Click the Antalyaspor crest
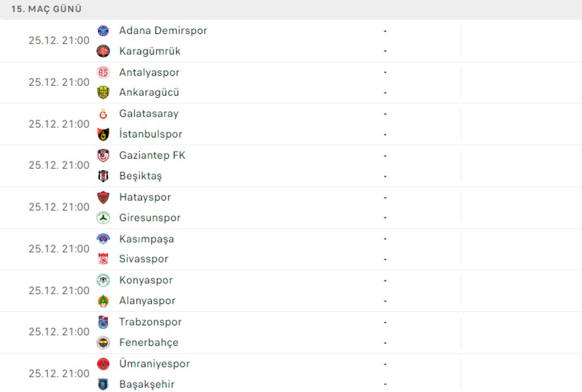 pos(103,72)
